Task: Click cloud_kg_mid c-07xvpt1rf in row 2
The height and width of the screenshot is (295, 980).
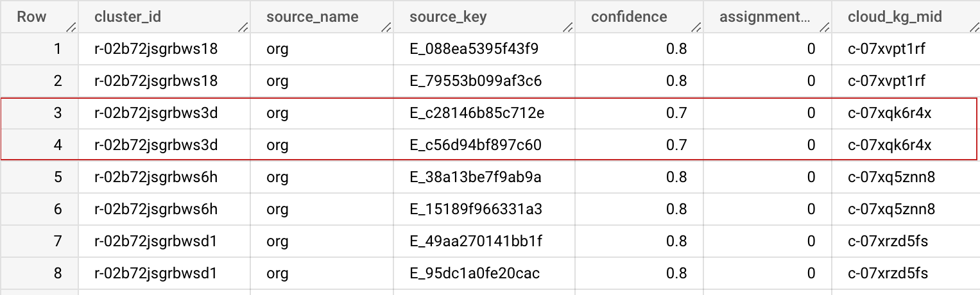Action: point(886,81)
